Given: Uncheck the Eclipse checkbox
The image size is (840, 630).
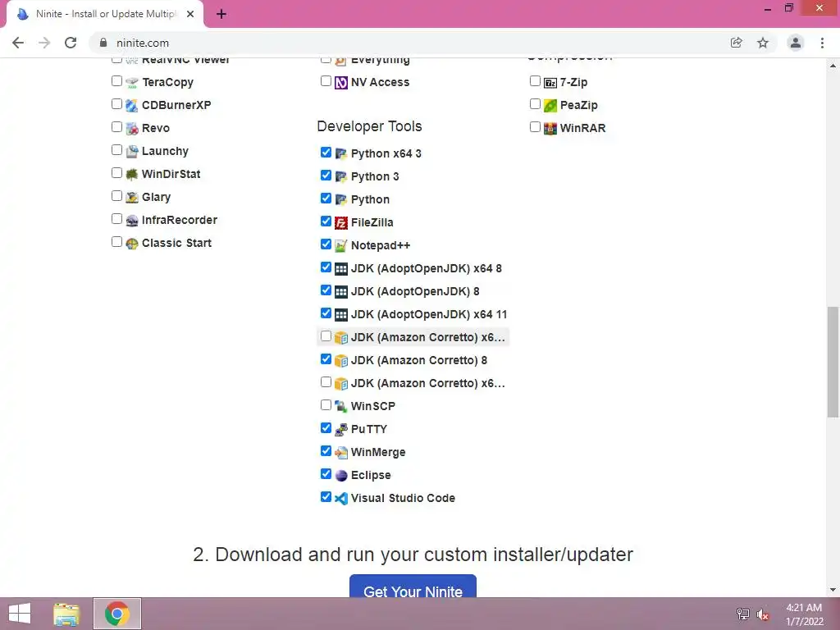Looking at the screenshot, I should coord(326,474).
